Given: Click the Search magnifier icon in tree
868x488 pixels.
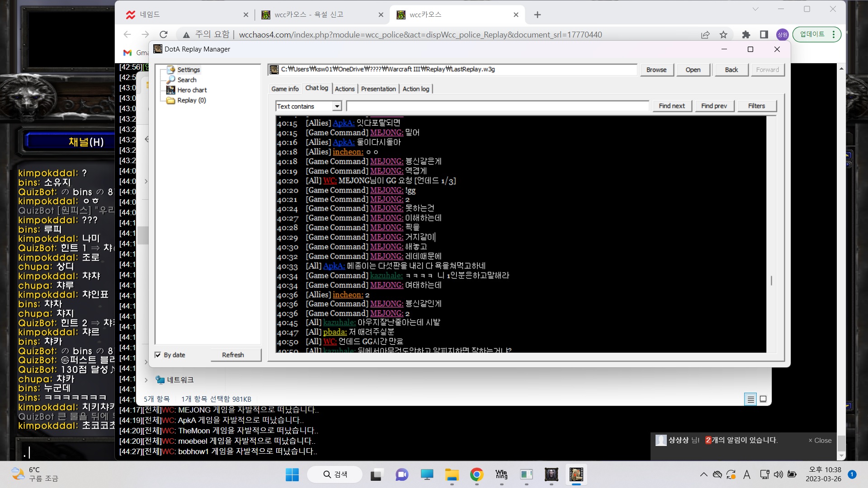Looking at the screenshot, I should 171,80.
